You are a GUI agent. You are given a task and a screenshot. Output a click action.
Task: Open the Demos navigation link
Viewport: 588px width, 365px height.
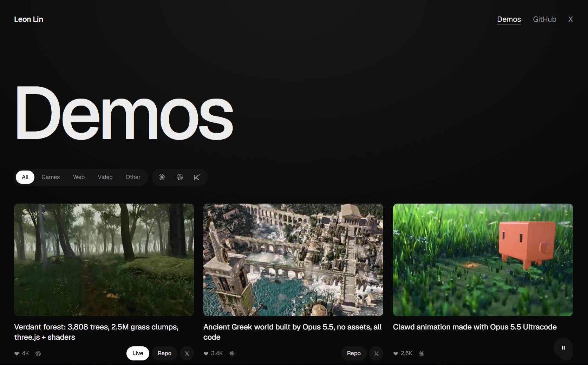[509, 19]
